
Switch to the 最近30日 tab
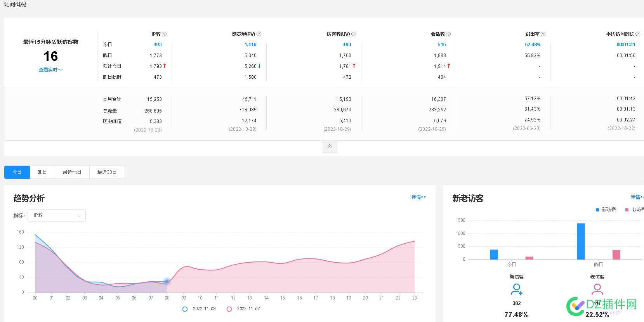pos(107,172)
